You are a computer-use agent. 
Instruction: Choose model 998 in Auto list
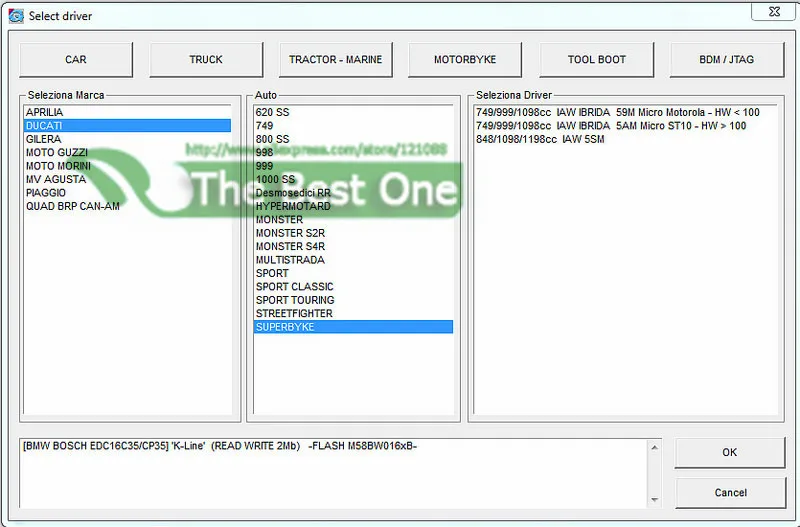click(x=353, y=153)
